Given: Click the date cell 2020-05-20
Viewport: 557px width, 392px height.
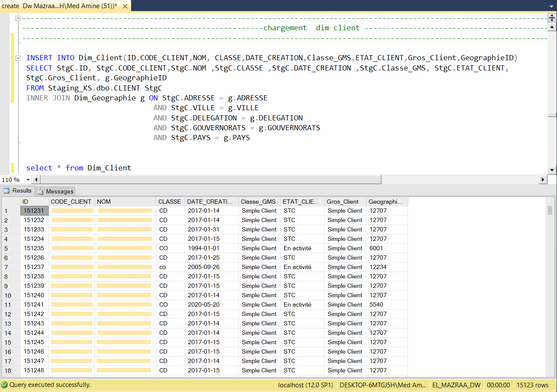Looking at the screenshot, I should [x=211, y=304].
